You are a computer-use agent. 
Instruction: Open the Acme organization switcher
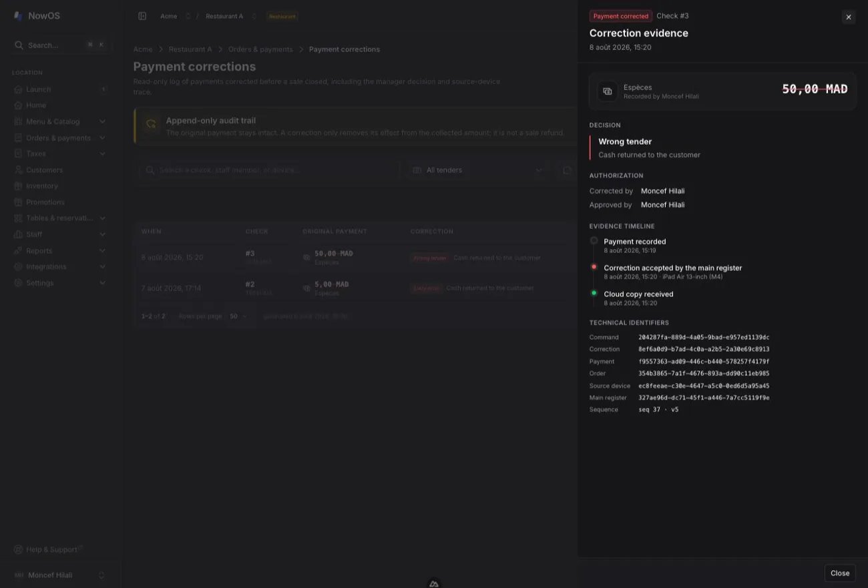pos(175,16)
